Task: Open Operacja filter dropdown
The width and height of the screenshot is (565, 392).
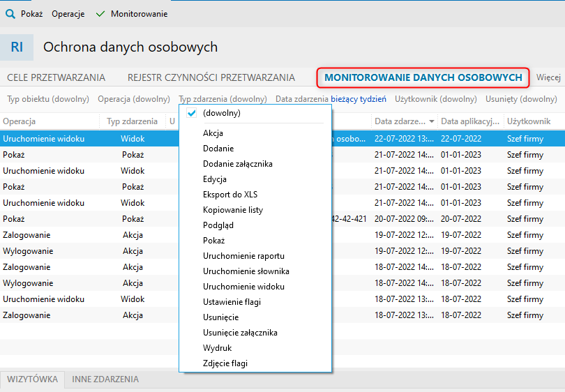Action: click(x=134, y=99)
